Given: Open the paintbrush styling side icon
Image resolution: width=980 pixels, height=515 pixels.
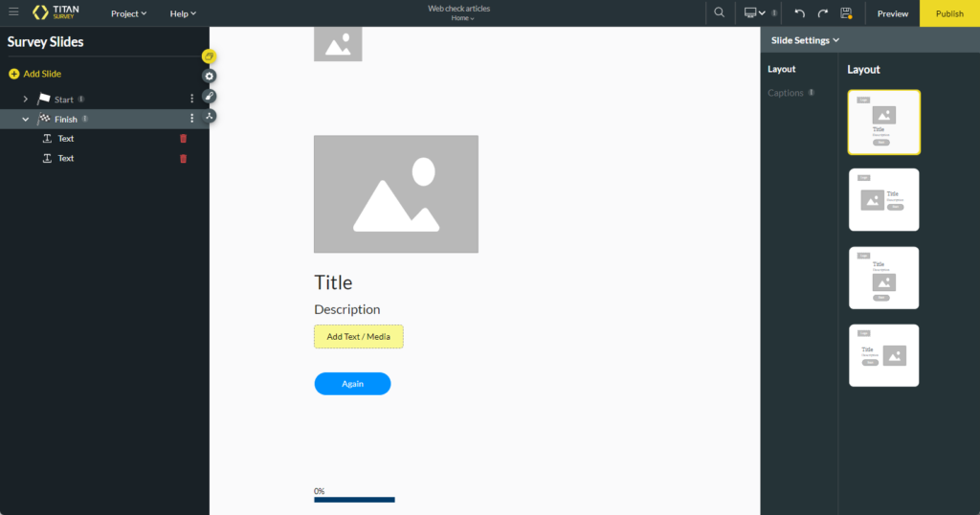Looking at the screenshot, I should [x=209, y=97].
